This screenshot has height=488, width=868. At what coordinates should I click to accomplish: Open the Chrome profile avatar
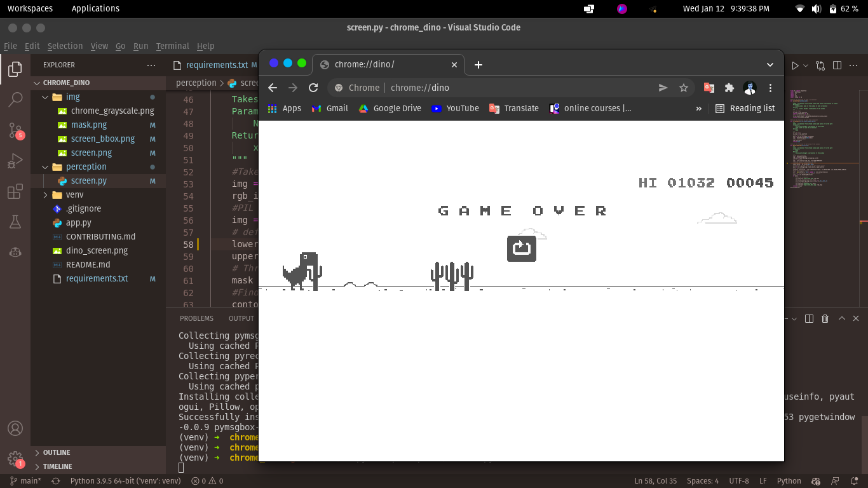point(750,88)
